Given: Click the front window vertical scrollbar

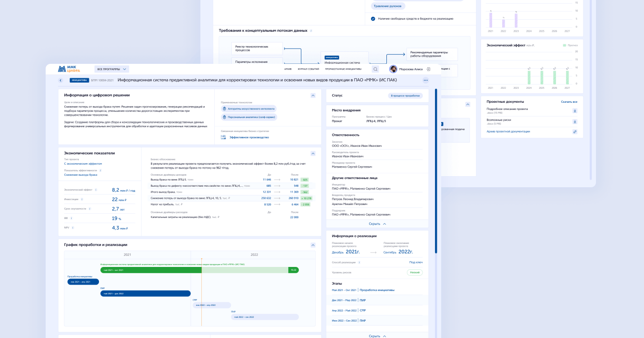Looking at the screenshot, I should coord(436,171).
